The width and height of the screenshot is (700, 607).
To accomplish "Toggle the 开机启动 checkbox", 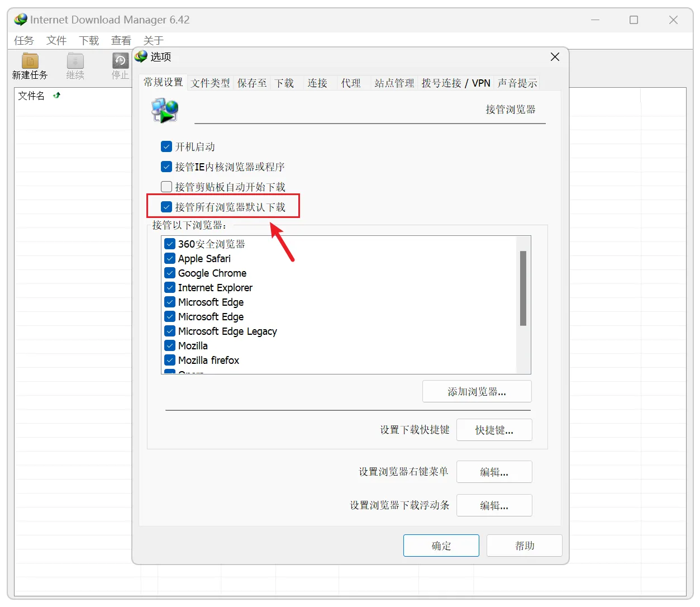I will tap(166, 146).
